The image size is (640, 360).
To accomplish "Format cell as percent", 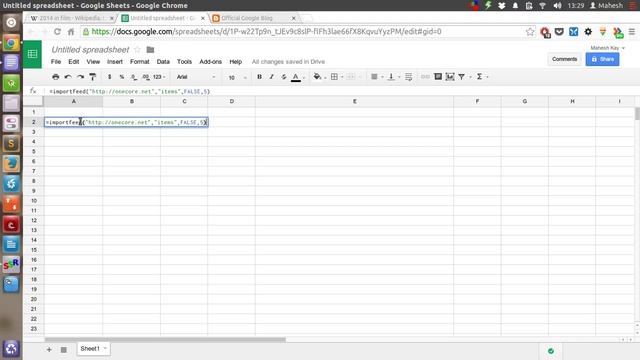I will pyautogui.click(x=122, y=77).
